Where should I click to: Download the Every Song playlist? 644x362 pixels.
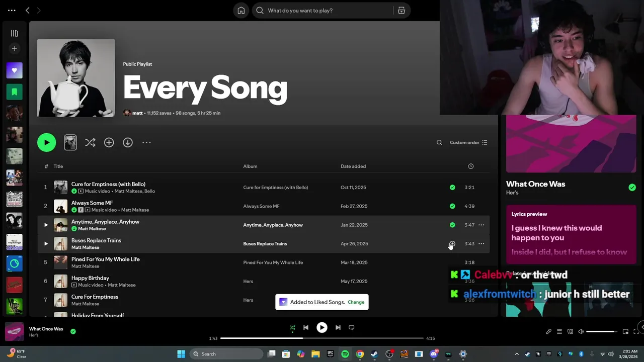pyautogui.click(x=128, y=142)
